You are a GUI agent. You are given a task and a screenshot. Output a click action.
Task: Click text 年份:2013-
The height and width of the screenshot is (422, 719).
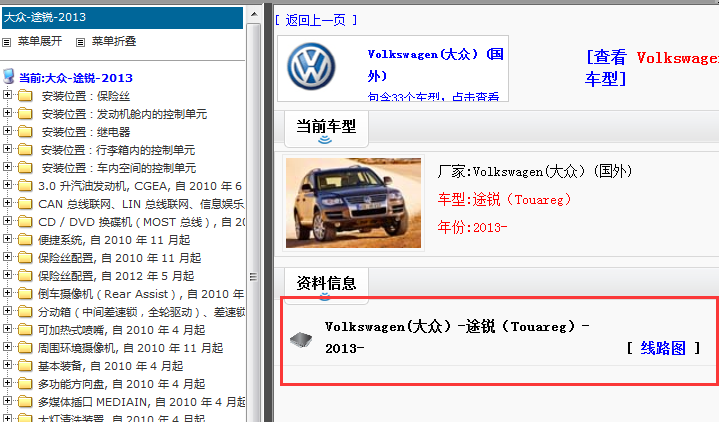click(472, 227)
